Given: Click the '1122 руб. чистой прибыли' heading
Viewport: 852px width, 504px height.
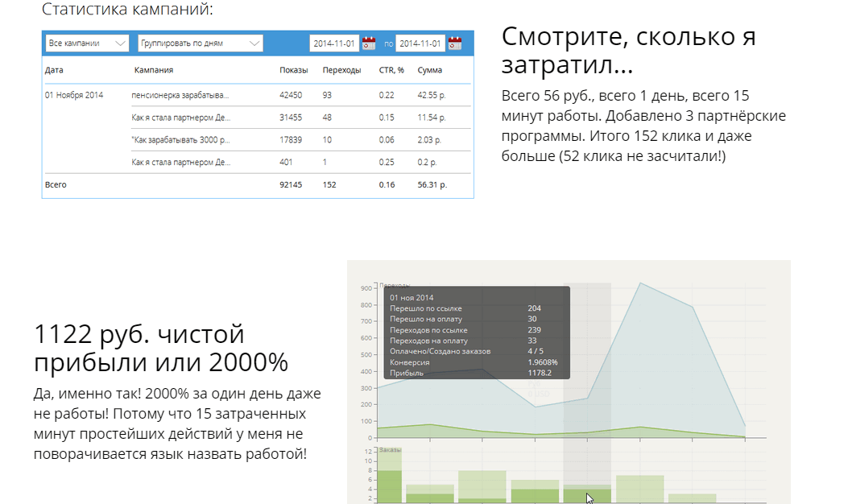Looking at the screenshot, I should (x=161, y=348).
